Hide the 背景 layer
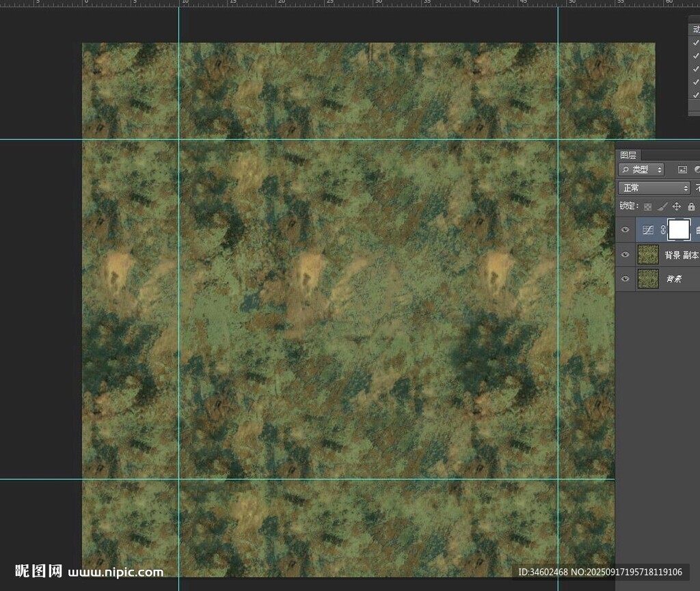 [x=625, y=279]
